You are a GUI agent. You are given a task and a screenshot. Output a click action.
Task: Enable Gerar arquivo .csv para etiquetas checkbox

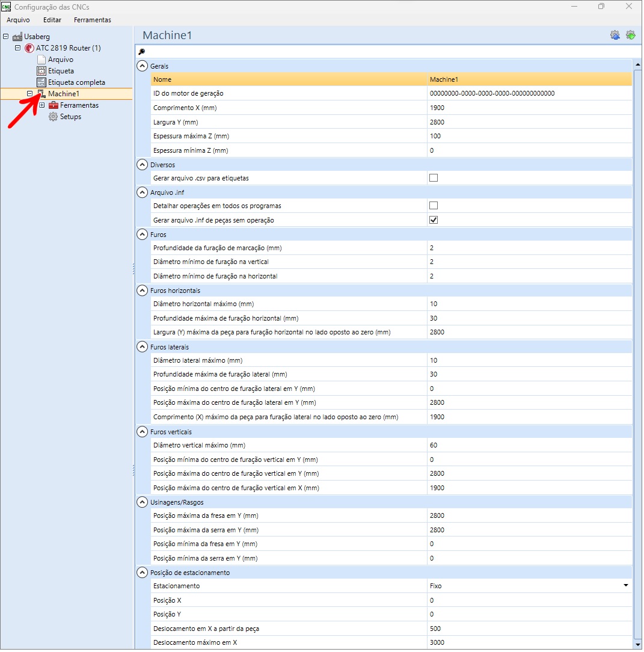point(435,179)
